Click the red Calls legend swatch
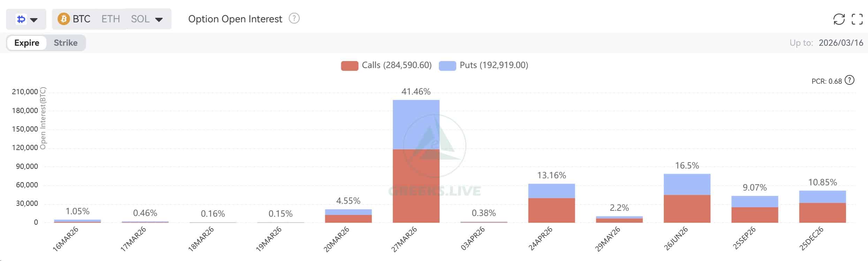868x261 pixels. click(349, 66)
